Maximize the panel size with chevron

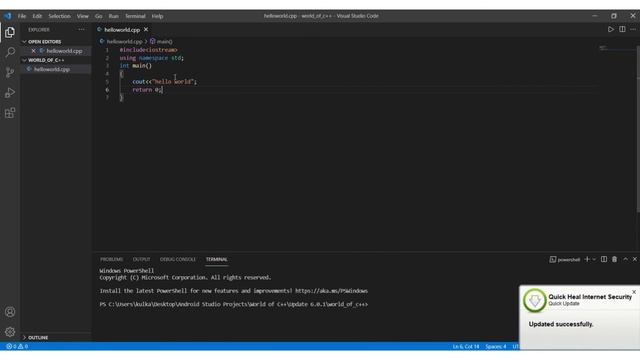point(625,259)
